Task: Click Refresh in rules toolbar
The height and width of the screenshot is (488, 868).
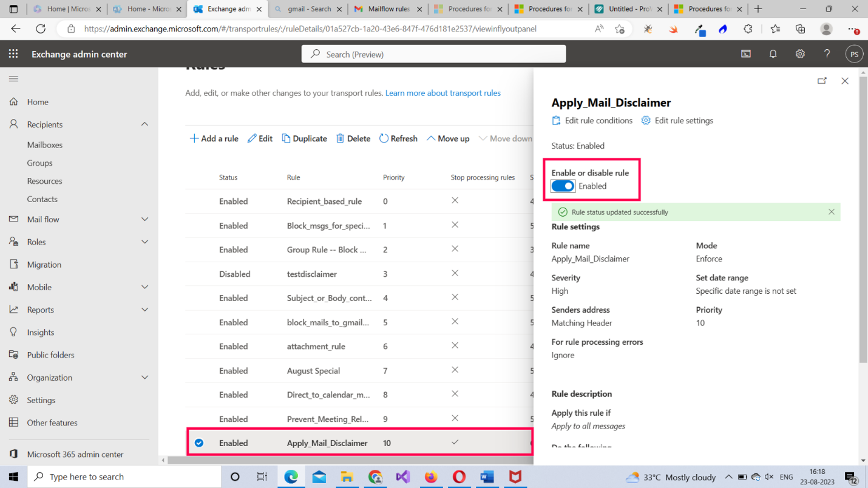Action: click(398, 138)
